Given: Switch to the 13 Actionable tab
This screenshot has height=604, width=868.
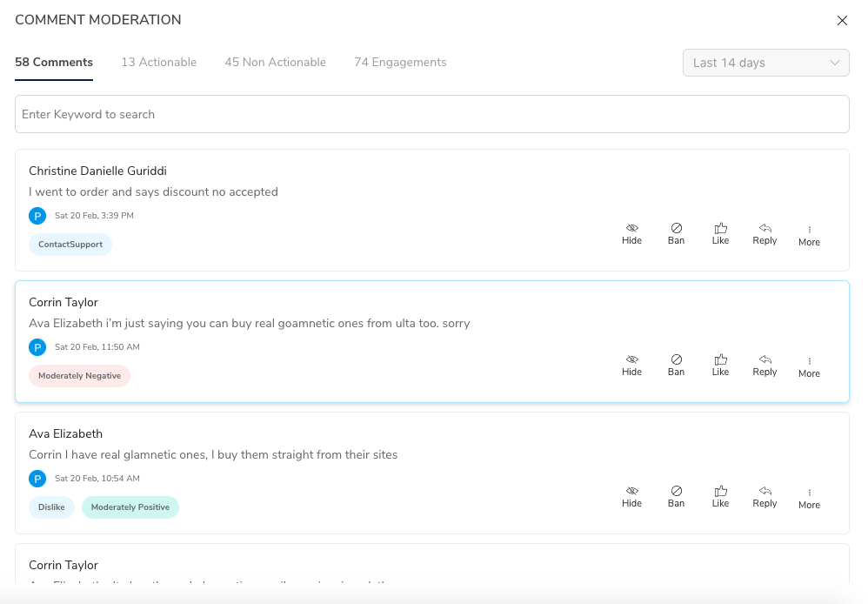Looking at the screenshot, I should (x=159, y=62).
